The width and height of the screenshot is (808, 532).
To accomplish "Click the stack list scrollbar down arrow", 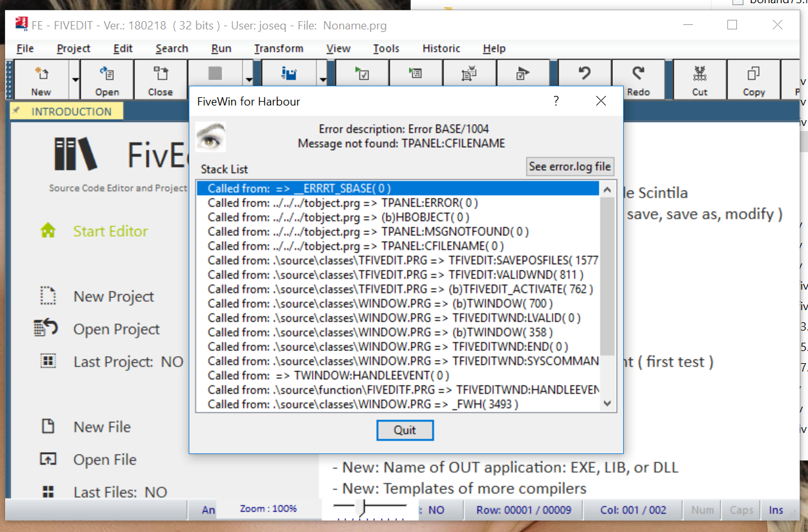I will point(608,404).
